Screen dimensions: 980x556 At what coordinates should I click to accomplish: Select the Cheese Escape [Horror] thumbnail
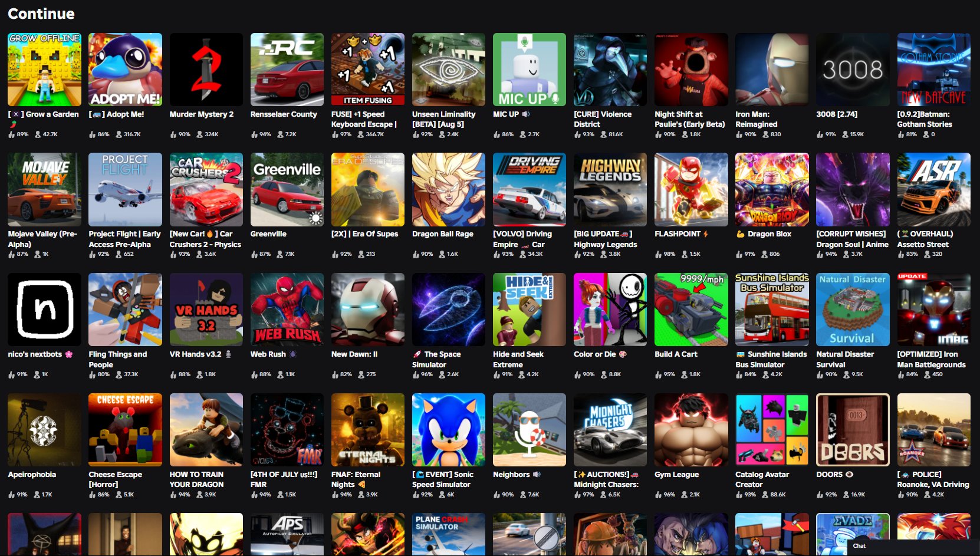click(125, 430)
